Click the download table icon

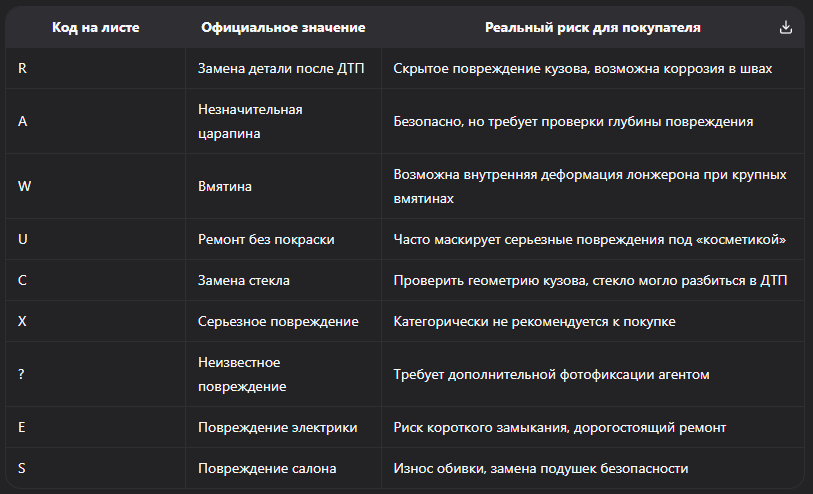[x=786, y=27]
